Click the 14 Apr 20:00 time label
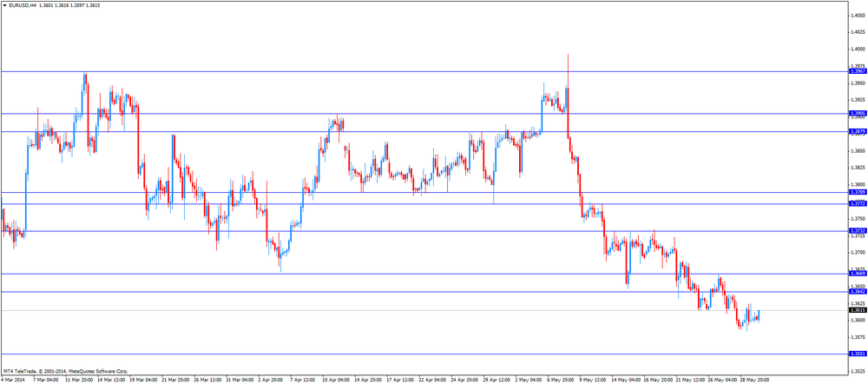Screen dimensions: 868x384 coord(370,381)
